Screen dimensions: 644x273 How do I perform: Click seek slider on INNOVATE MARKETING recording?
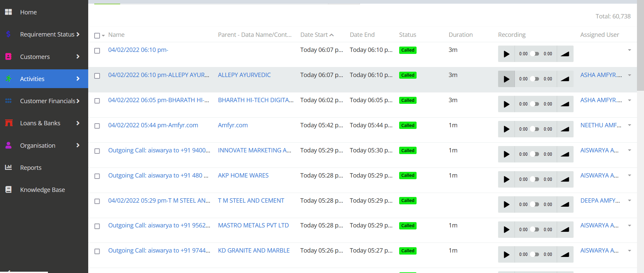click(x=535, y=154)
